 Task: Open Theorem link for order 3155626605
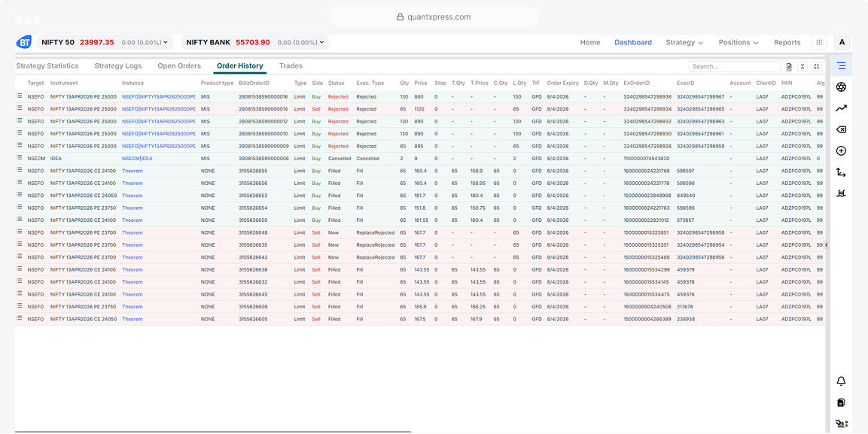click(x=132, y=319)
